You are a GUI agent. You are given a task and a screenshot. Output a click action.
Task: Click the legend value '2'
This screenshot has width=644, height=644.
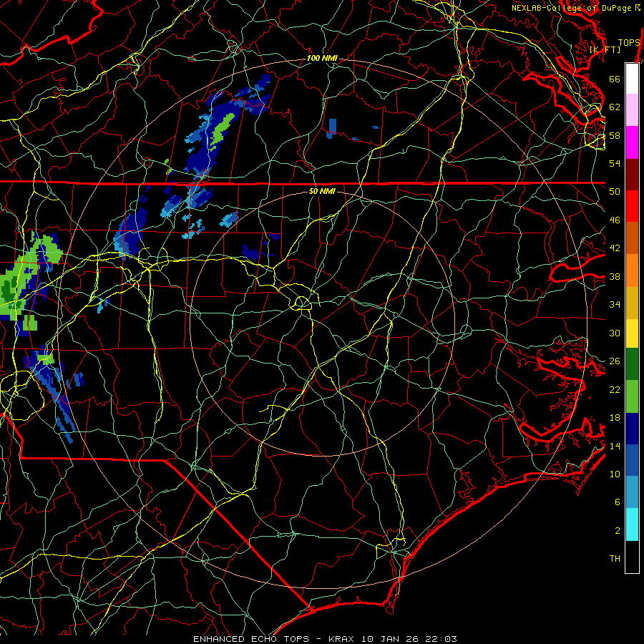coord(618,531)
